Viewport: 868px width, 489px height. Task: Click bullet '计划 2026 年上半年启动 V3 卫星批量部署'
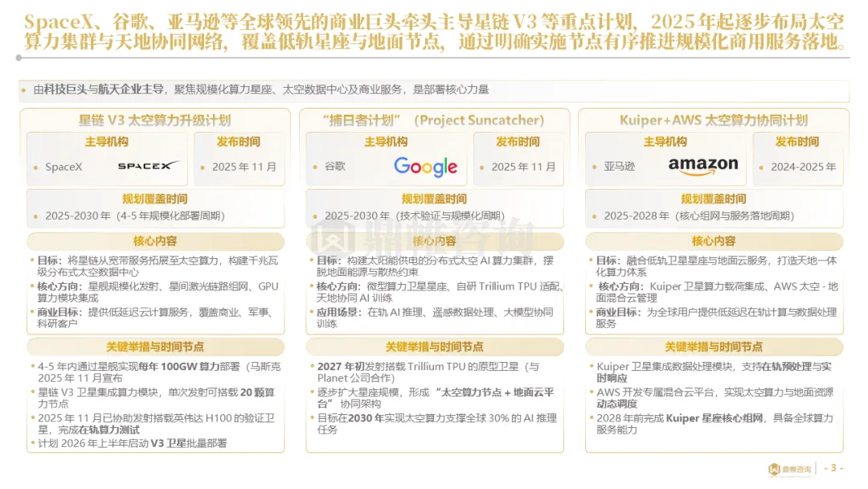[x=133, y=443]
